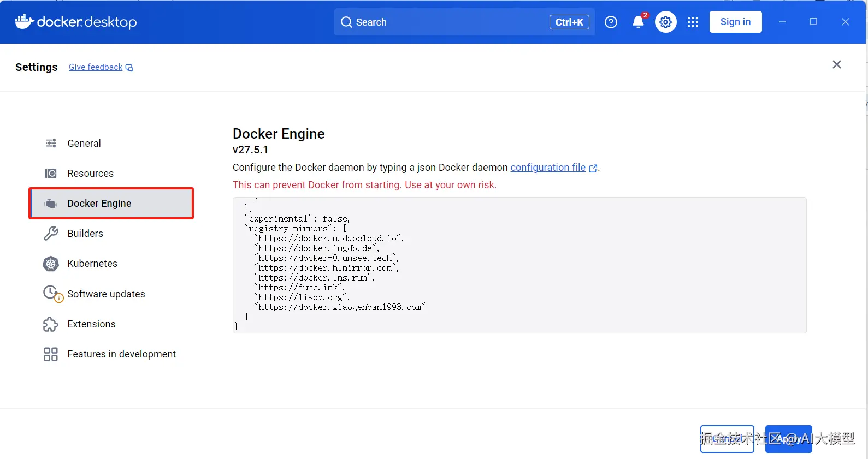Click inside the daemon JSON editor
Screen dimensions: 868x459
pos(519,265)
